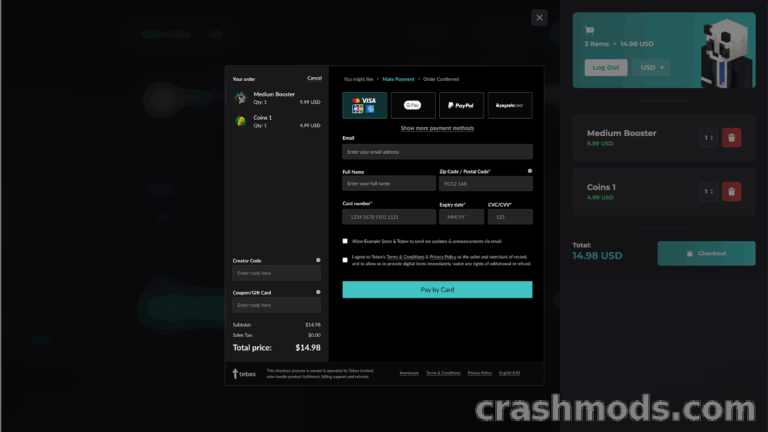Click the Total price $14.98 value
Screen dimensions: 768x432
(308, 347)
